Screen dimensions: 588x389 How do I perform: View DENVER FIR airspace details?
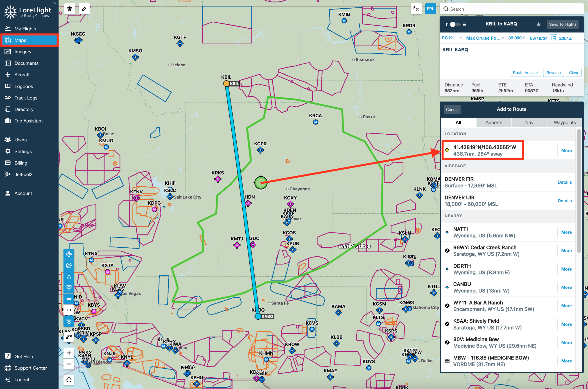[x=564, y=182]
